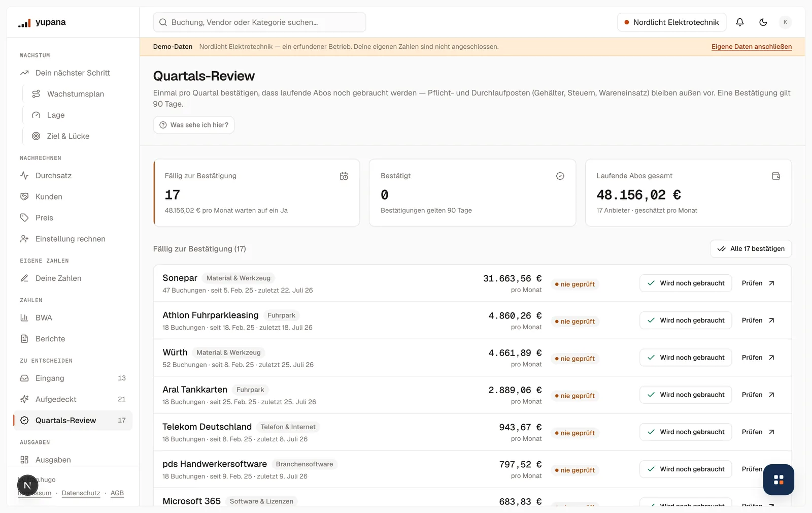812x513 pixels.
Task: Open Prüfen for Aral Tankkarten
Action: [x=758, y=395]
